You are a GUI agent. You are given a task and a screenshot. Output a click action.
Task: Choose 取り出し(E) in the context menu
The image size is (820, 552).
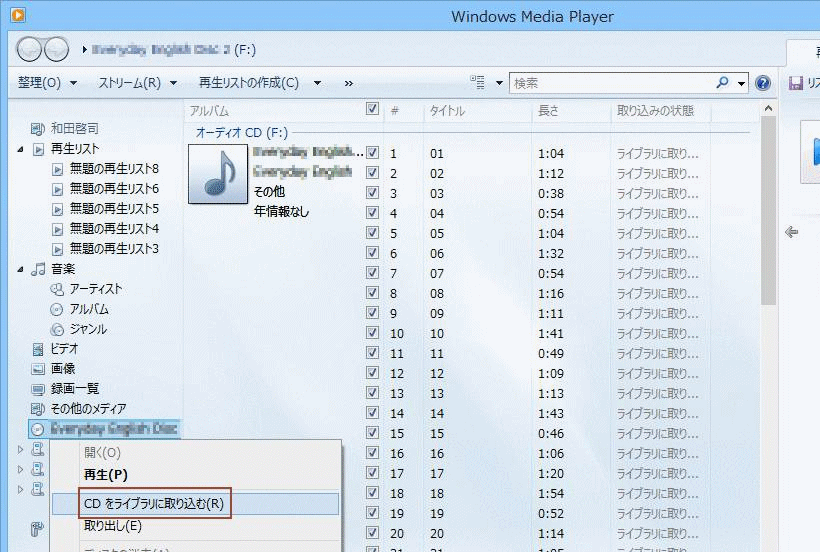click(113, 526)
